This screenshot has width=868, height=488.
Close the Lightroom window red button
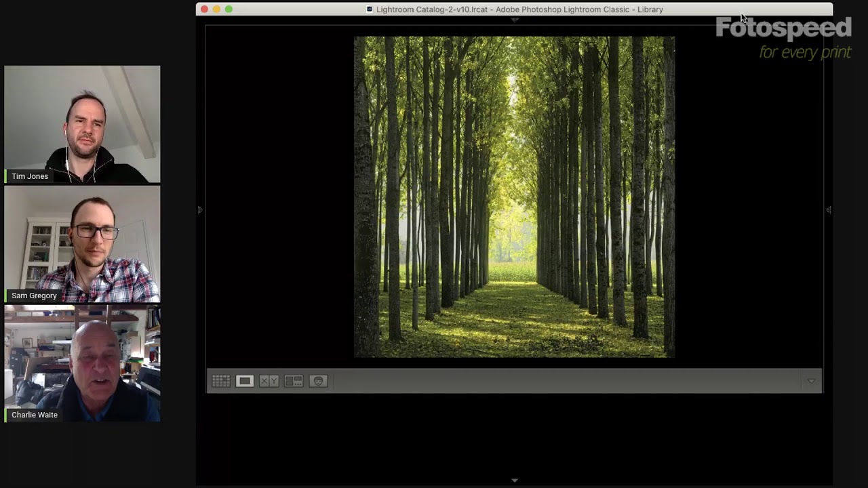(x=204, y=9)
